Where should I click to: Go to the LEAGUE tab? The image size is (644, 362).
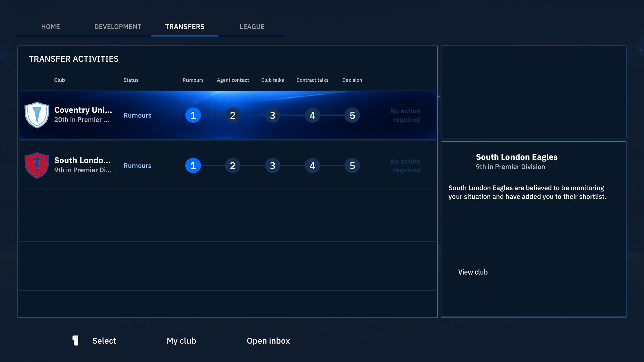coord(252,27)
